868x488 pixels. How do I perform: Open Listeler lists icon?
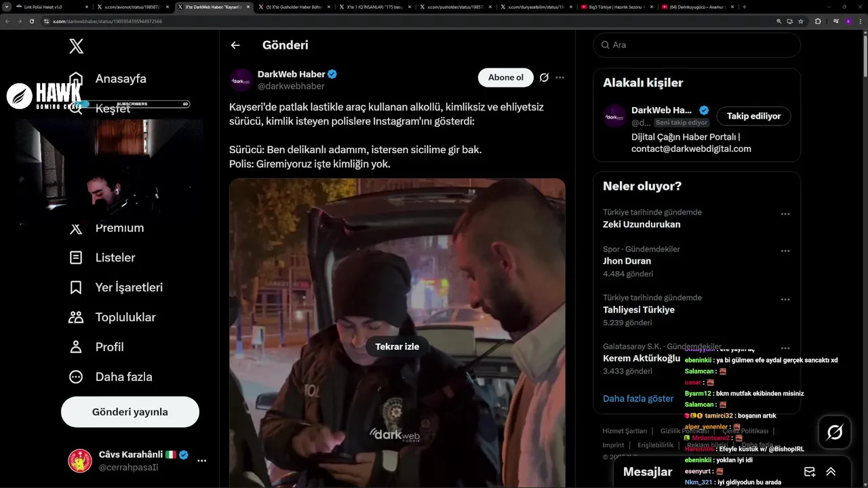point(77,258)
